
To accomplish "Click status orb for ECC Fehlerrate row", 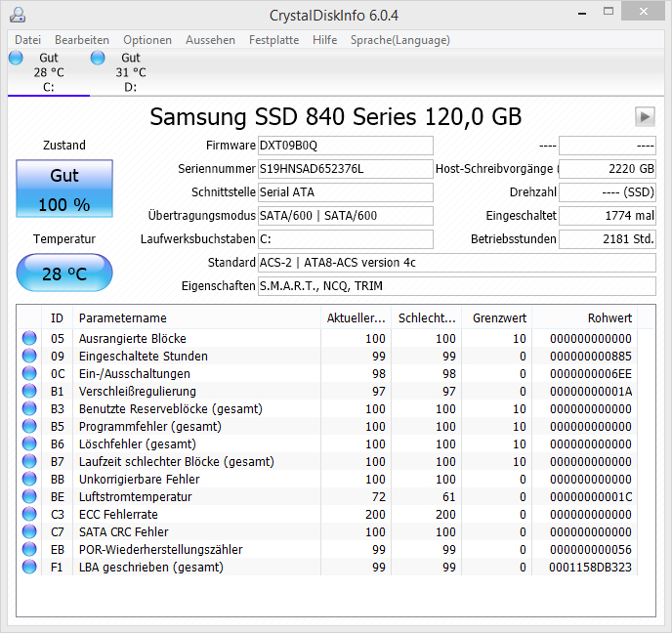I will pyautogui.click(x=29, y=514).
